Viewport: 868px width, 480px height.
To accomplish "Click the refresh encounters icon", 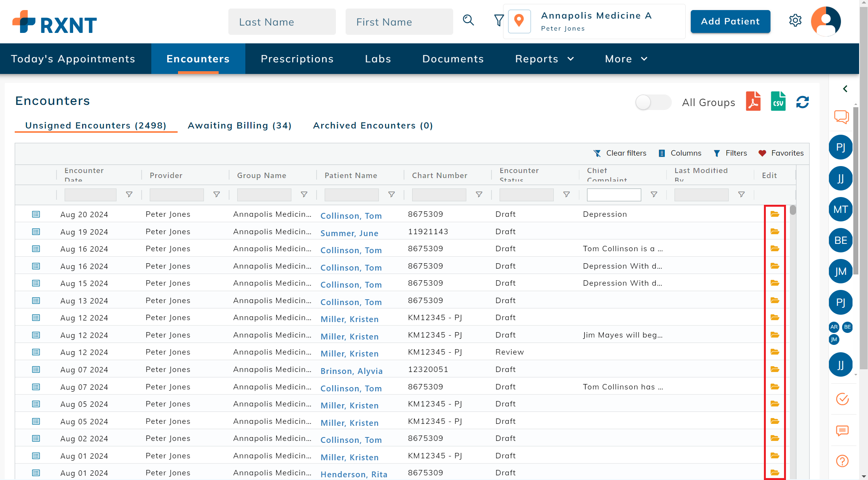I will tap(802, 102).
